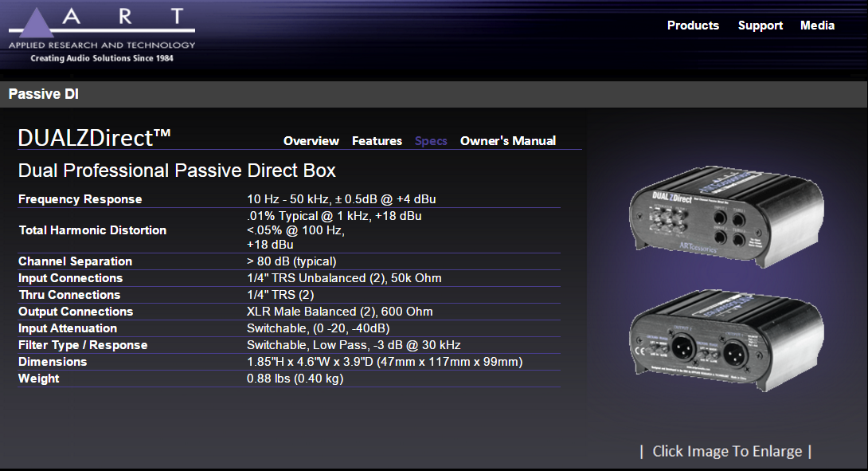
Task: Open the Products menu
Action: click(x=693, y=26)
